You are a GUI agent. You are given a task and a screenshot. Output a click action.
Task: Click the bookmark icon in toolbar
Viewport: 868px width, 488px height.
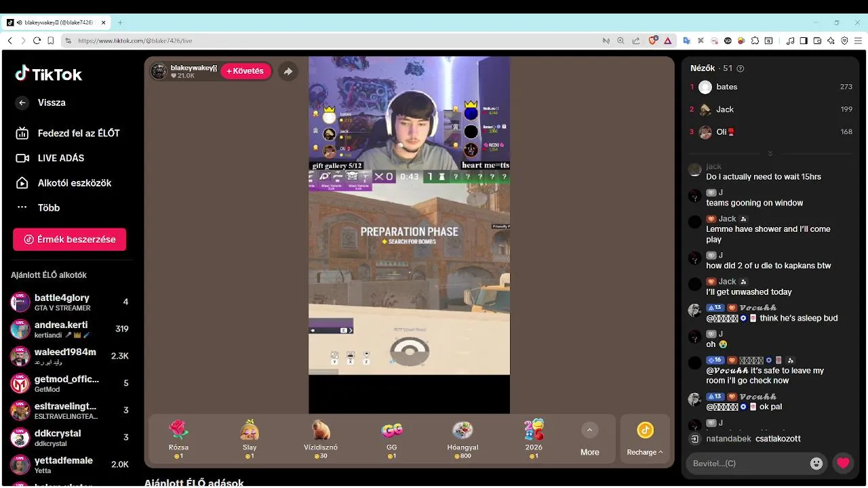coord(51,41)
